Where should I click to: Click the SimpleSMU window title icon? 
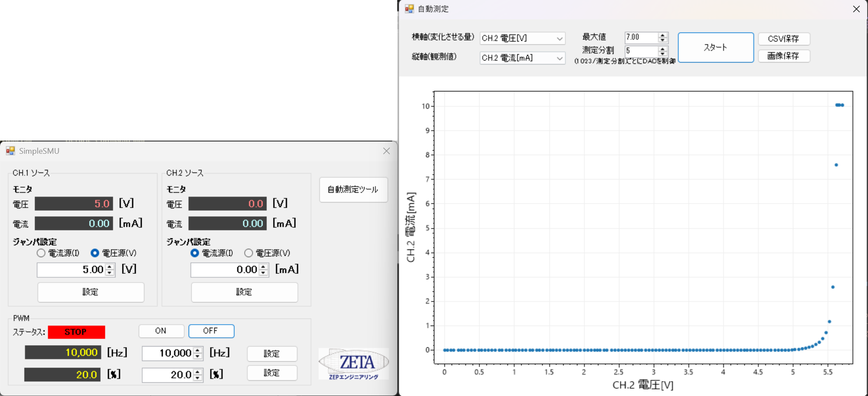click(x=10, y=151)
